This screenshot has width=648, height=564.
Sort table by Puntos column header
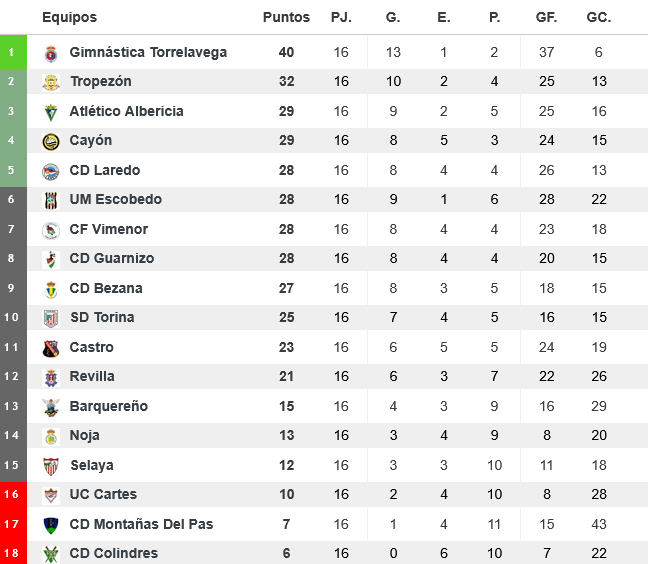[x=286, y=18]
